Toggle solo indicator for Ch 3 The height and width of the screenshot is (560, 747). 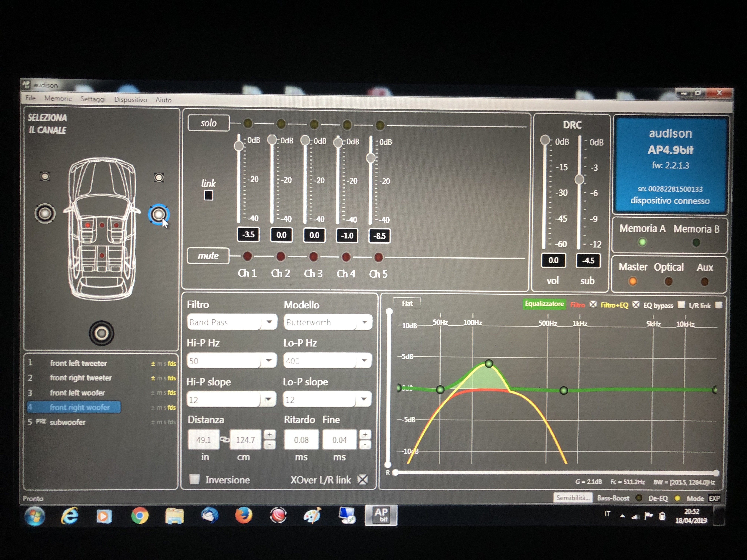[x=314, y=124]
